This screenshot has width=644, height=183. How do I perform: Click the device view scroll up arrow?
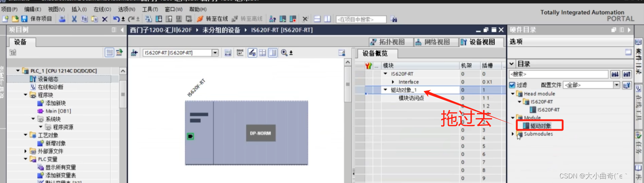[x=347, y=62]
